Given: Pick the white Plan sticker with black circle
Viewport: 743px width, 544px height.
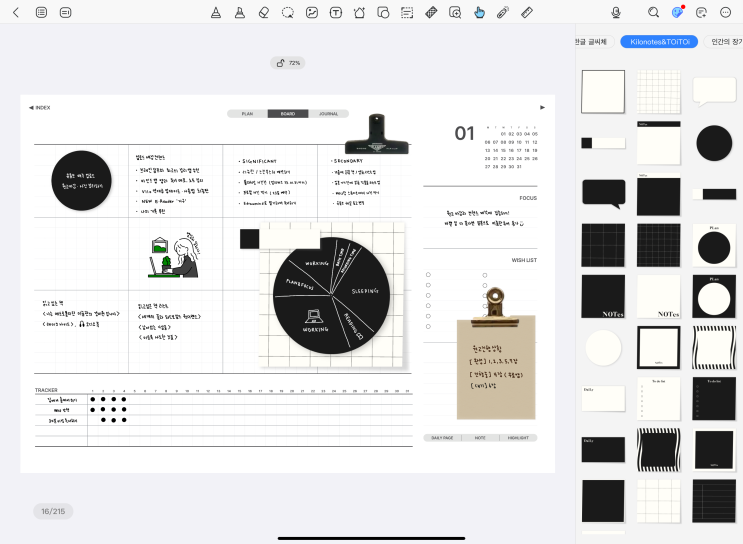Looking at the screenshot, I should coord(714,245).
